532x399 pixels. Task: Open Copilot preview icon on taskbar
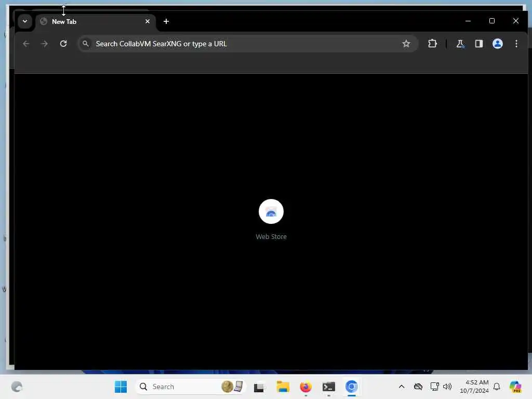(515, 387)
